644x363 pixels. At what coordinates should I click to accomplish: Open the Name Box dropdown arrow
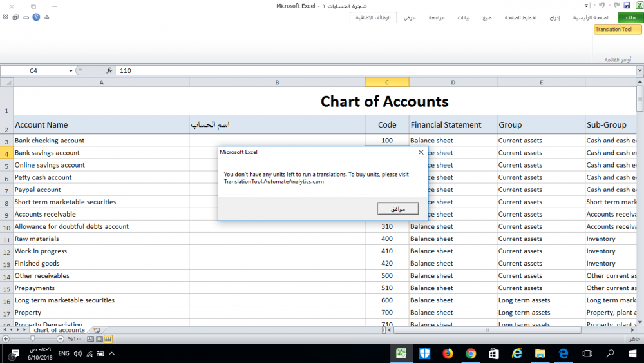[x=71, y=71]
